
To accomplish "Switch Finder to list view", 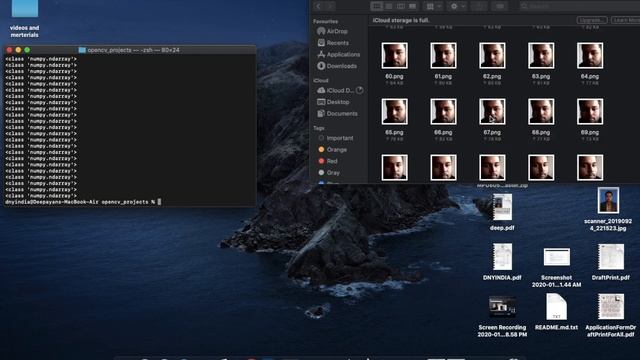I will tap(389, 6).
